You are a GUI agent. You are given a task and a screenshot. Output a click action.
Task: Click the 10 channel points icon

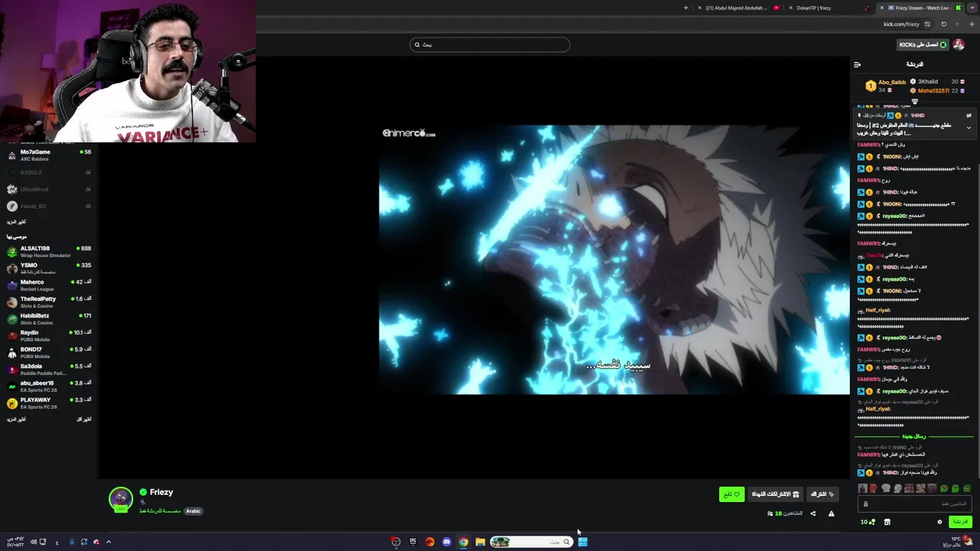pos(867,522)
